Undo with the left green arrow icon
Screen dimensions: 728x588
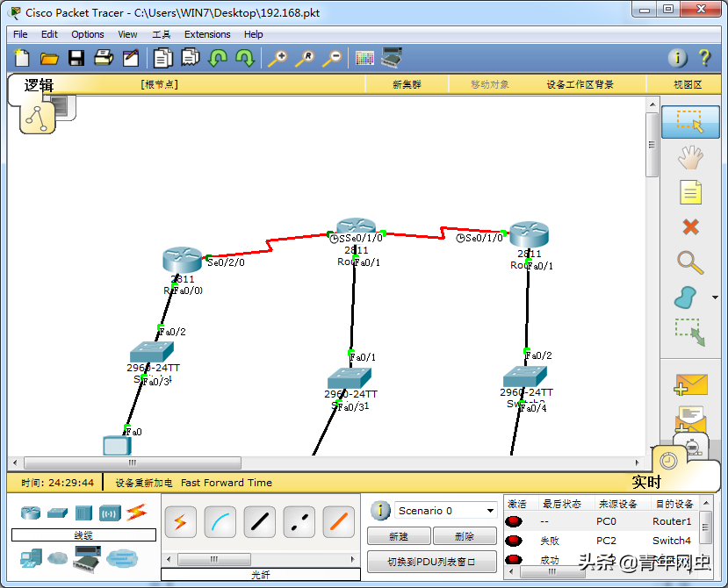pyautogui.click(x=217, y=58)
